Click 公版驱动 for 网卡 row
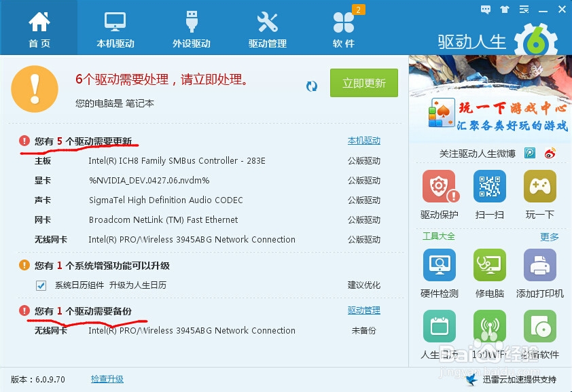Image resolution: width=572 pixels, height=392 pixels. click(x=363, y=220)
